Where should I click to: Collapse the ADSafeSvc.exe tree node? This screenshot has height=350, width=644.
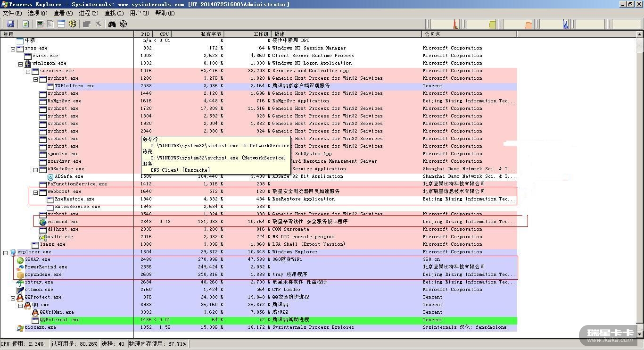35,169
